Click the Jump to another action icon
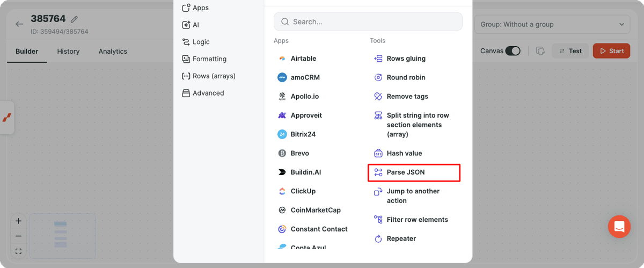Viewport: 644px width, 268px height. (378, 191)
